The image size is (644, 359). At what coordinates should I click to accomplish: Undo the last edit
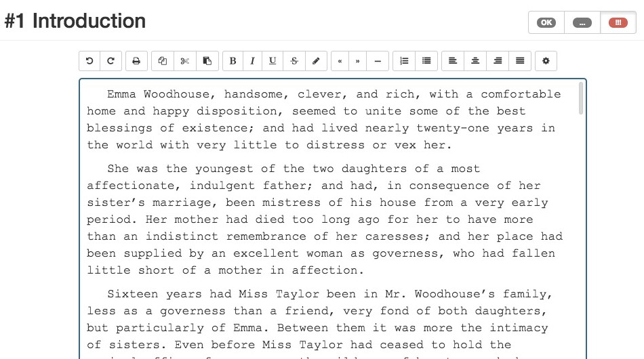click(89, 61)
